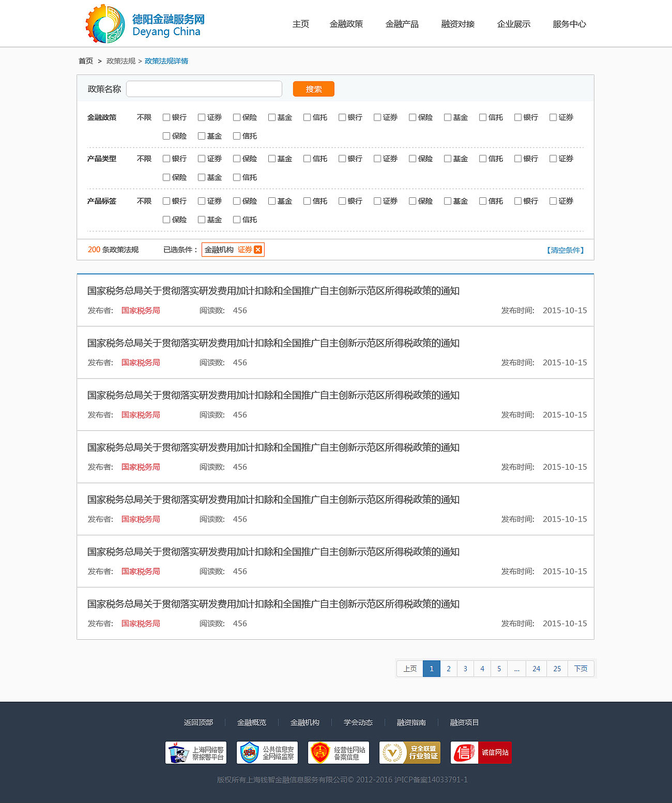Image resolution: width=672 pixels, height=803 pixels.
Task: Go to page 3 in pagination
Action: [465, 669]
